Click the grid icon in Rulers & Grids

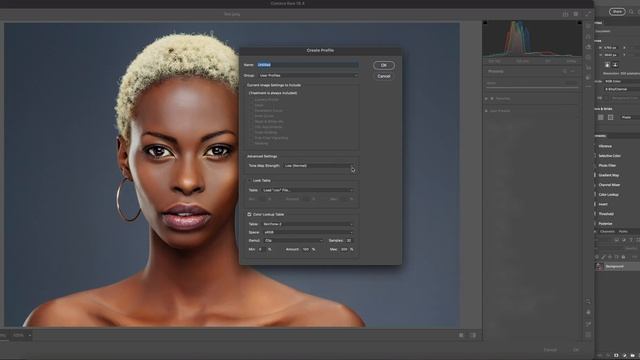[610, 117]
